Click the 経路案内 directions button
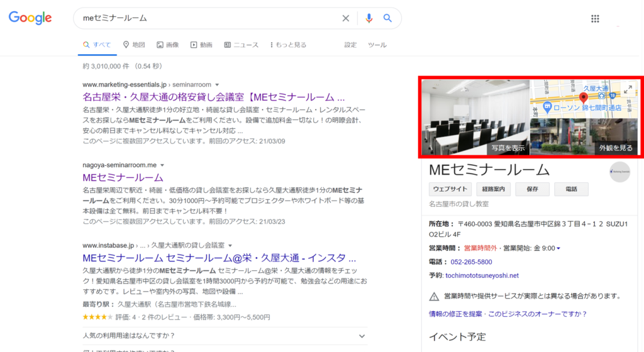Screen dimensions: 644x352 pyautogui.click(x=493, y=189)
